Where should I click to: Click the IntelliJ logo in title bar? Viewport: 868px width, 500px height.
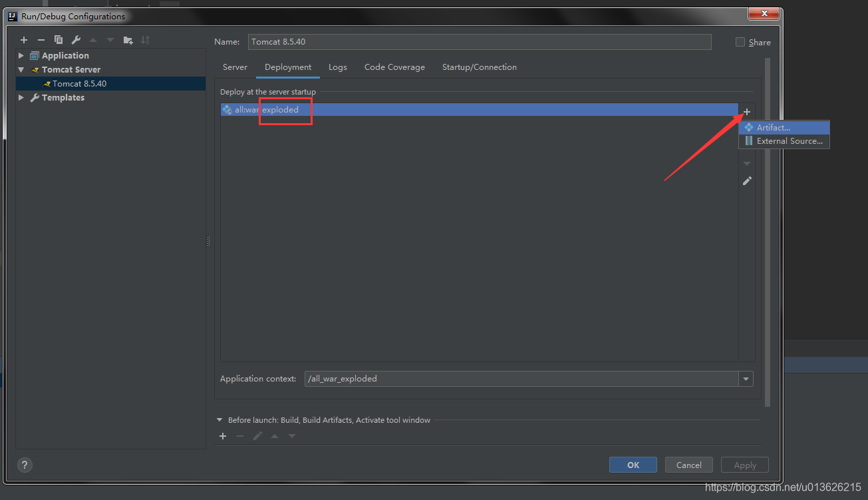(13, 16)
